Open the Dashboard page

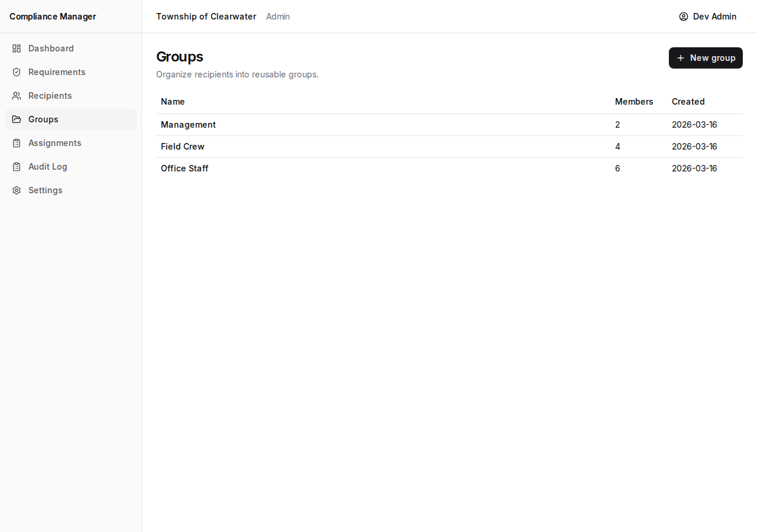70,48
